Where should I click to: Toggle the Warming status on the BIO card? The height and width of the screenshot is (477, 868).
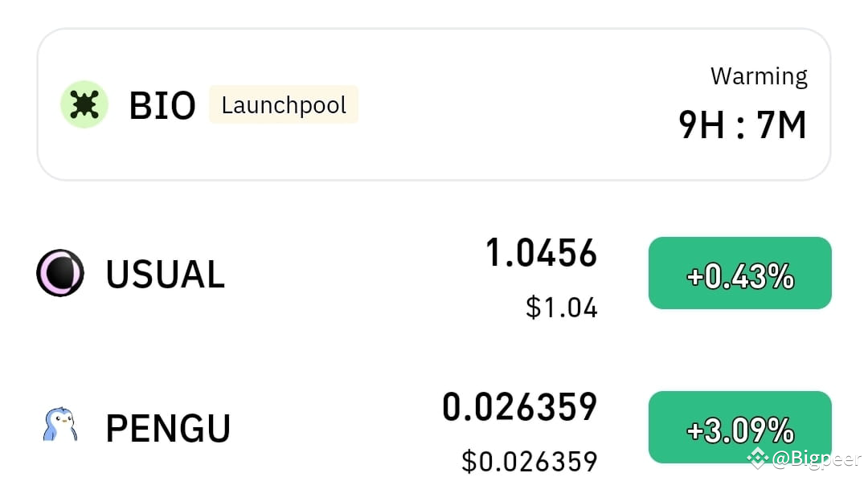pos(759,75)
